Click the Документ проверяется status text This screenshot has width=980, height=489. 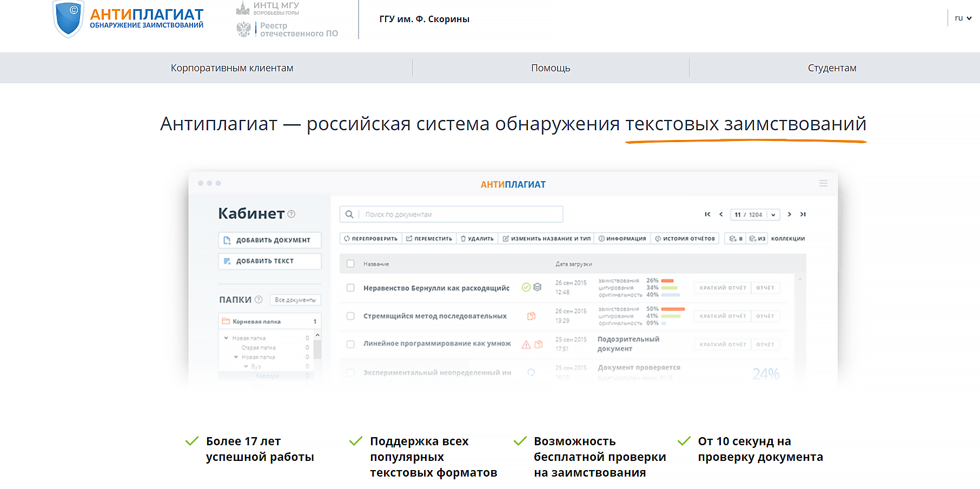(639, 367)
